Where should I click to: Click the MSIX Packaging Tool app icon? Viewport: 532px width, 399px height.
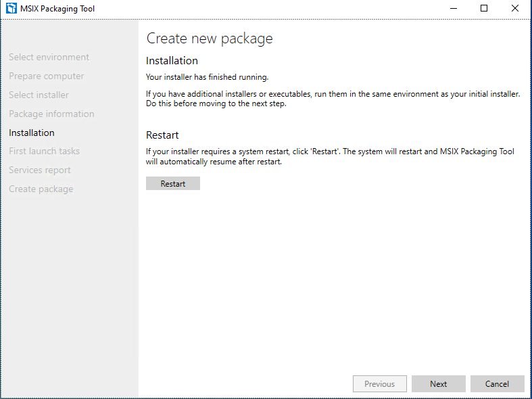pyautogui.click(x=11, y=9)
